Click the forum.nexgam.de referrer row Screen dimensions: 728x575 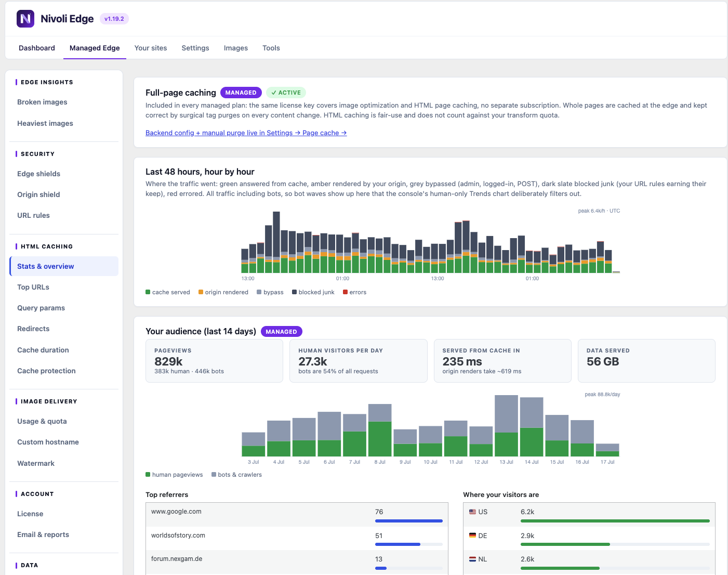297,562
